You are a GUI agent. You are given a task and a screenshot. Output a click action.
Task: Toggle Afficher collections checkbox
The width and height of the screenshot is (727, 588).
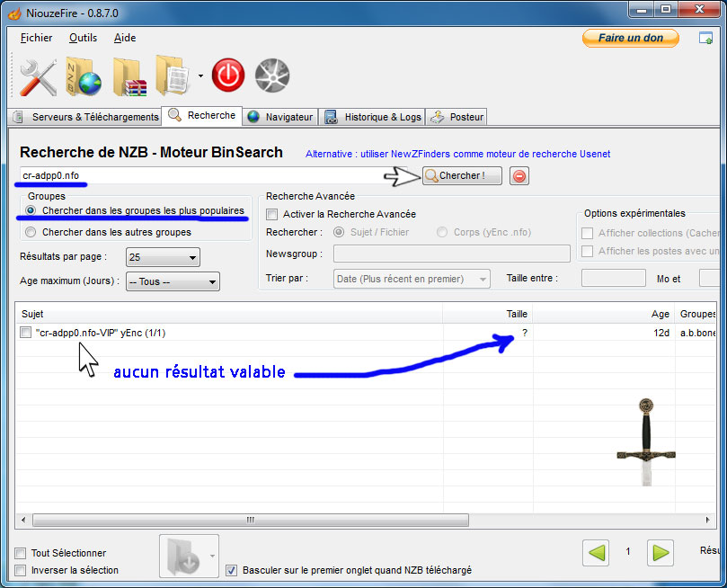pyautogui.click(x=588, y=233)
